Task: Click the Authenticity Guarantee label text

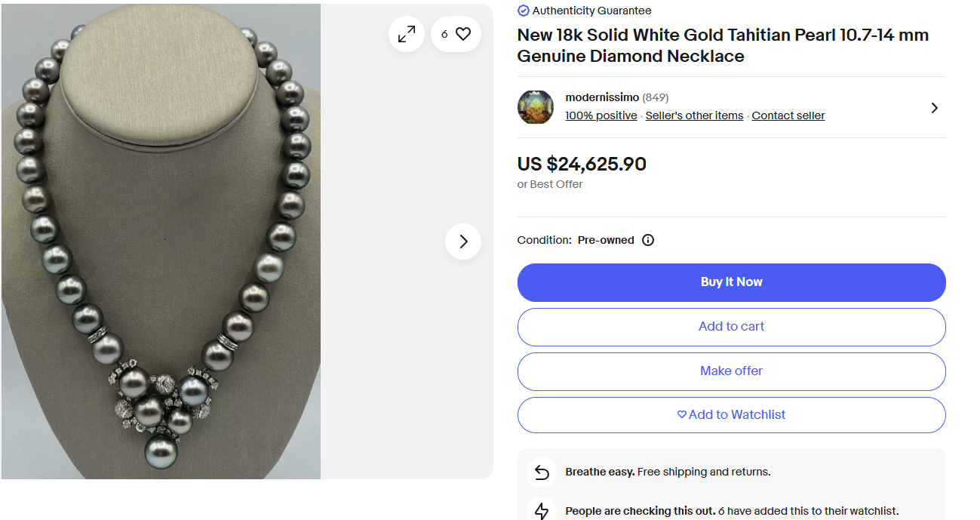Action: tap(591, 11)
